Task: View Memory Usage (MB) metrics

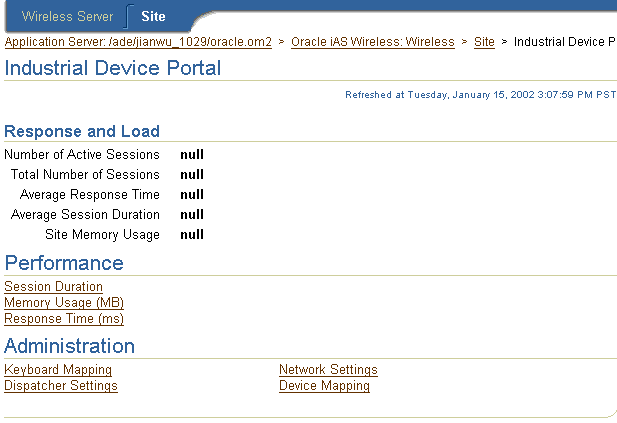Action: coord(64,303)
